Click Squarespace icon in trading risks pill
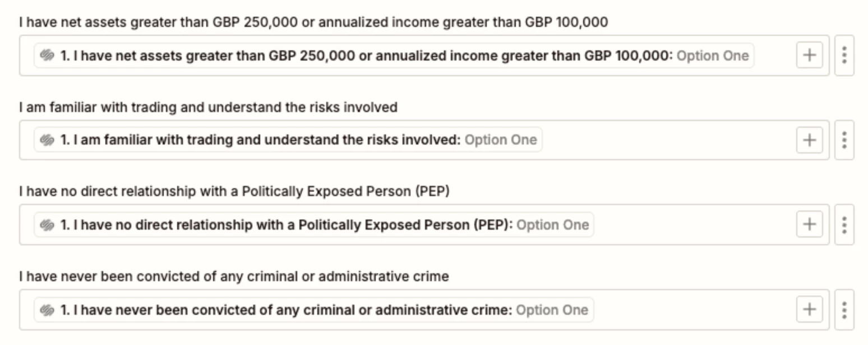The height and width of the screenshot is (345, 868). [x=47, y=140]
